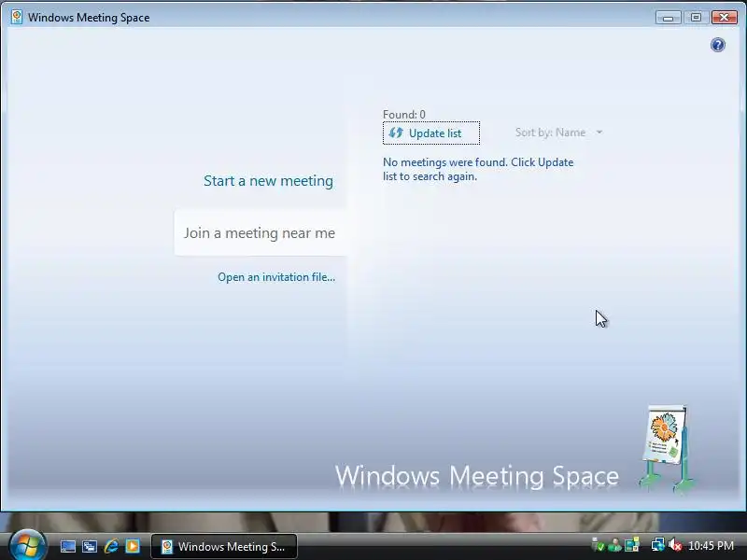747x560 pixels.
Task: Click the People Near Me tray icon
Action: click(614, 545)
